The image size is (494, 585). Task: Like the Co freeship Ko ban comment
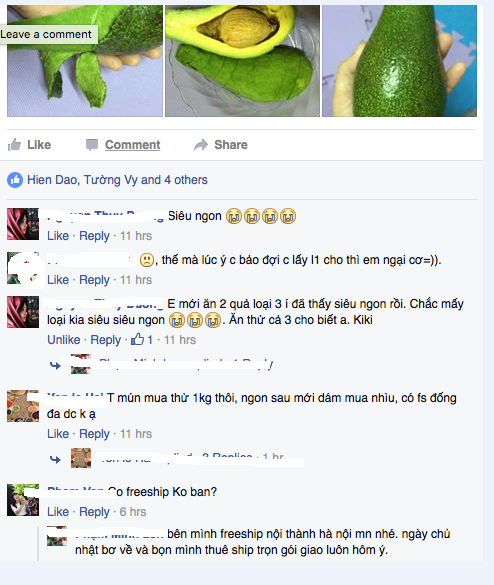click(58, 512)
